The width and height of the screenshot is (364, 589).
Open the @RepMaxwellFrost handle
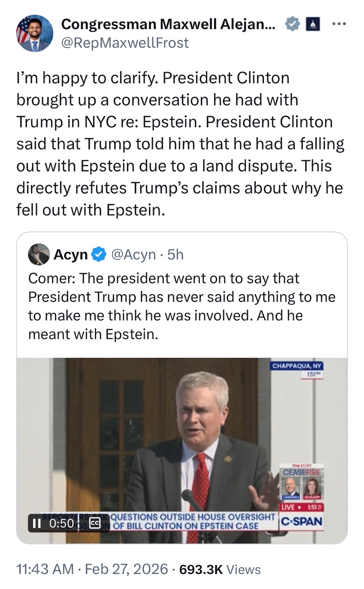125,43
